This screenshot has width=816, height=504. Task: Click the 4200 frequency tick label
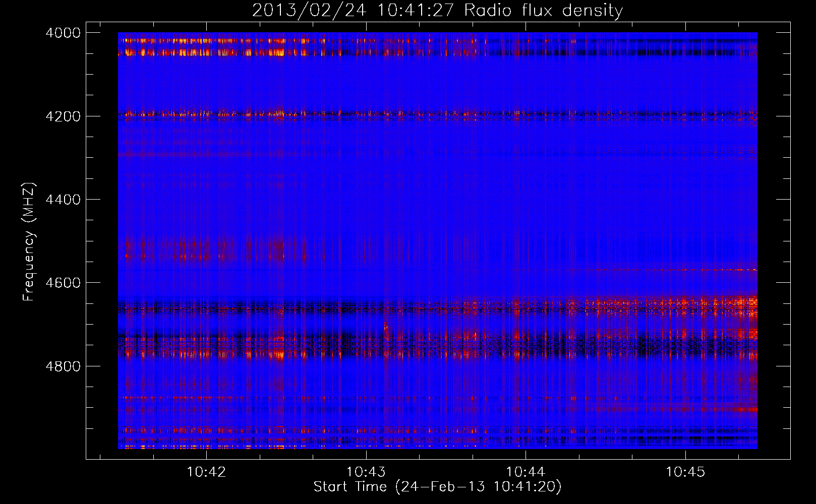click(x=63, y=116)
